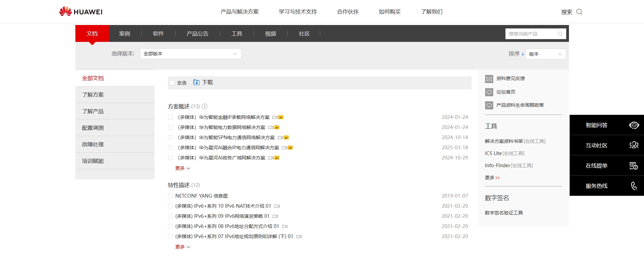
Task: Switch to the 案例 tab
Action: pyautogui.click(x=124, y=33)
